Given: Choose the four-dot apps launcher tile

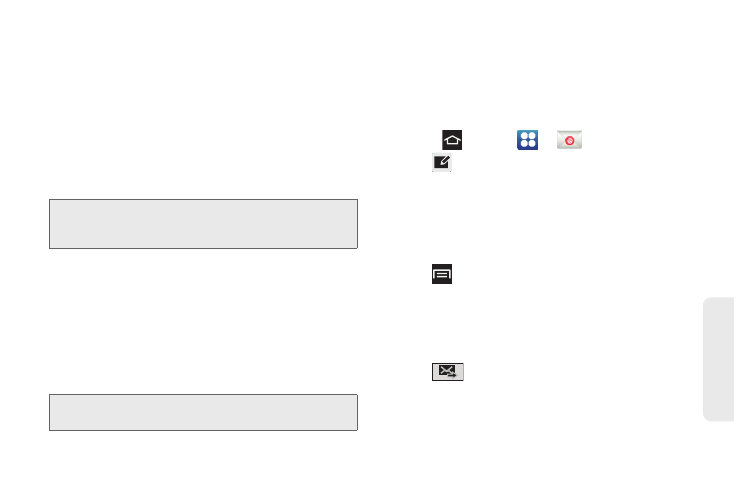Looking at the screenshot, I should 527,140.
